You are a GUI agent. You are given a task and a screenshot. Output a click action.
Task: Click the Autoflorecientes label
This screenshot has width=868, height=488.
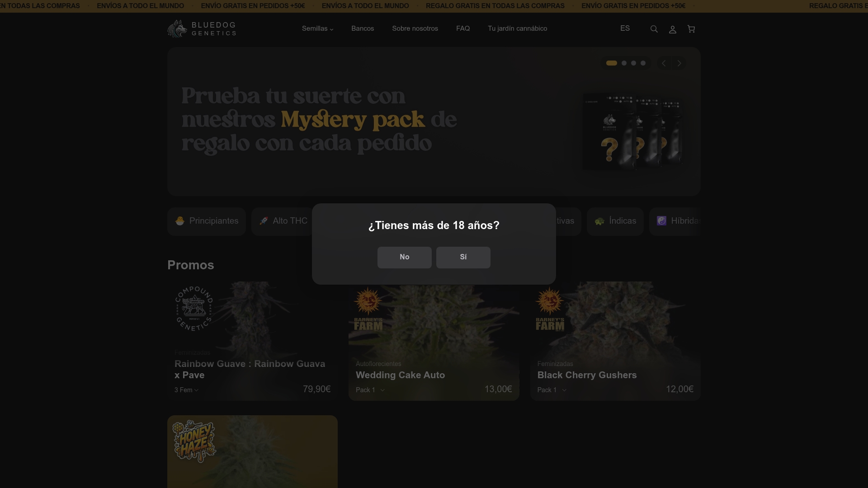point(378,364)
